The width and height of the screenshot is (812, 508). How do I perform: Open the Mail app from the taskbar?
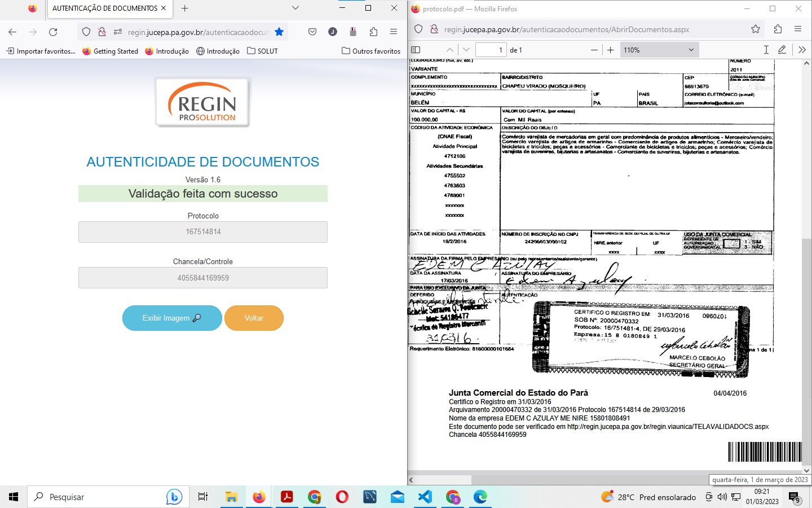point(398,497)
